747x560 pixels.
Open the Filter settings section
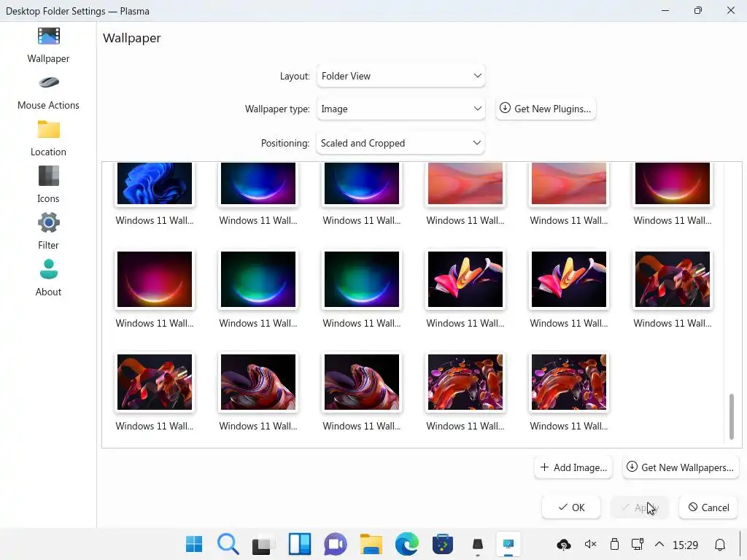click(48, 233)
